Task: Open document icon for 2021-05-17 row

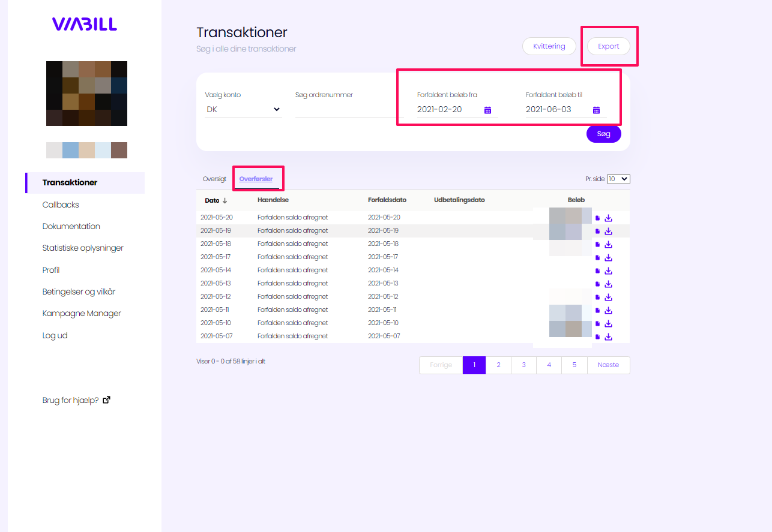Action: point(597,257)
